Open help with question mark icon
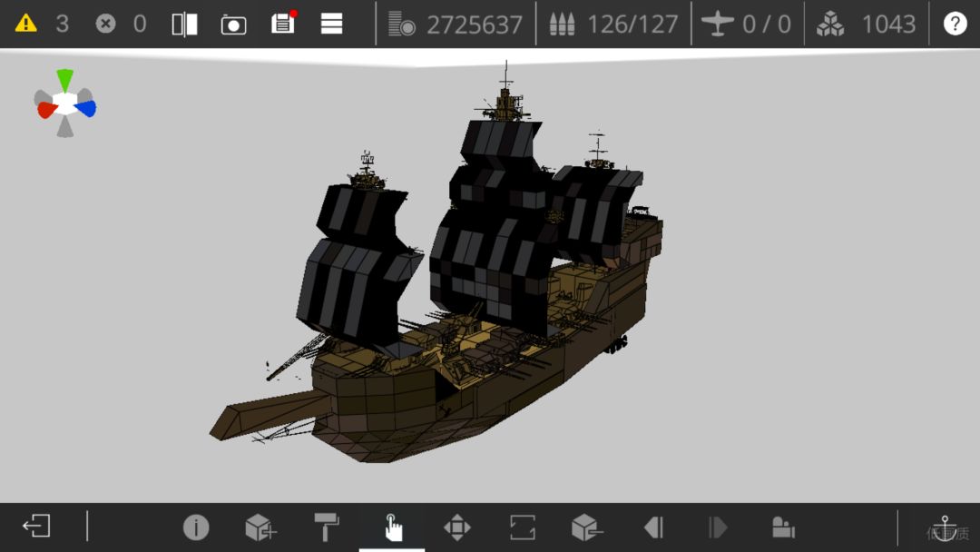Screen dimensions: 980x552 955,24
